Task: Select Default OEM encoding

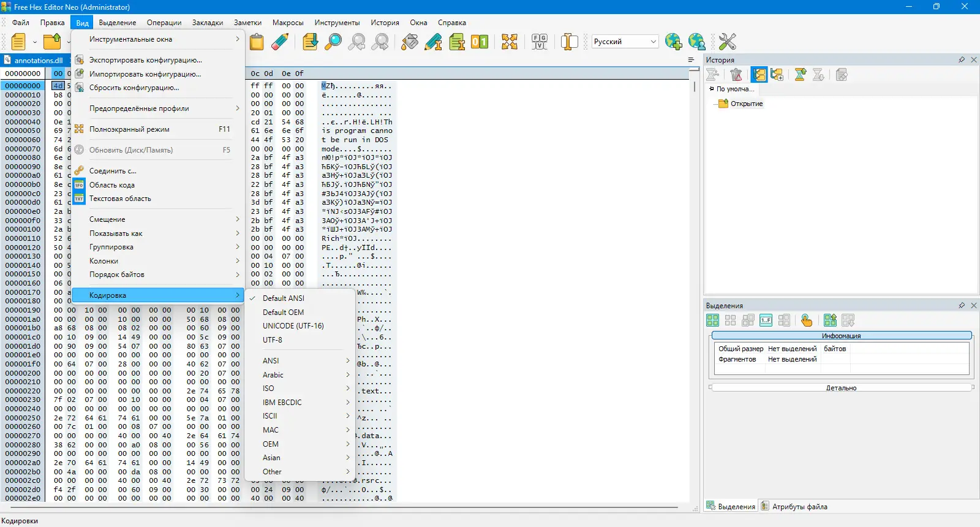Action: (300, 313)
